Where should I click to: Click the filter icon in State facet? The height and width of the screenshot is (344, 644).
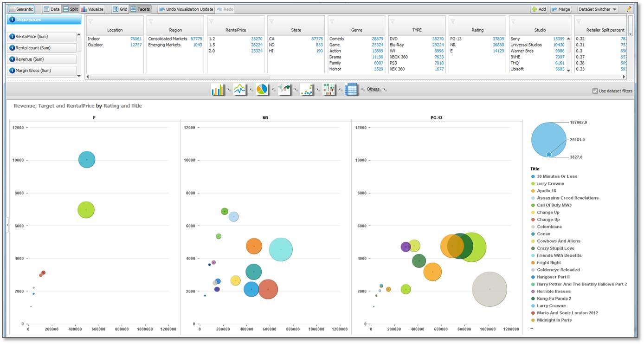point(271,21)
